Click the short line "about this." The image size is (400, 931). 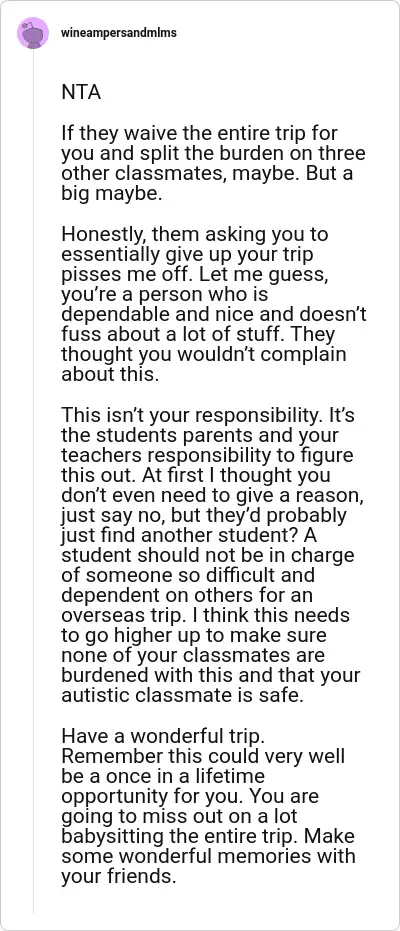tap(110, 376)
